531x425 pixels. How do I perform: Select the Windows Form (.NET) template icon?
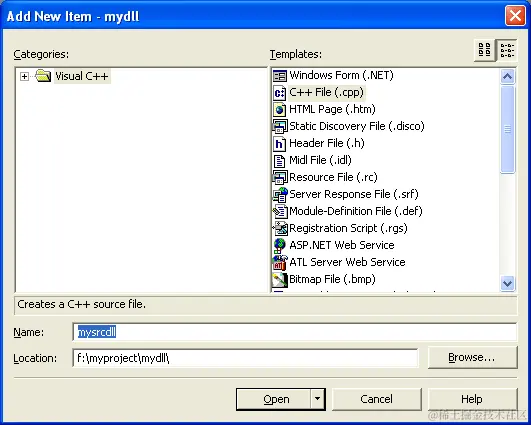[280, 76]
